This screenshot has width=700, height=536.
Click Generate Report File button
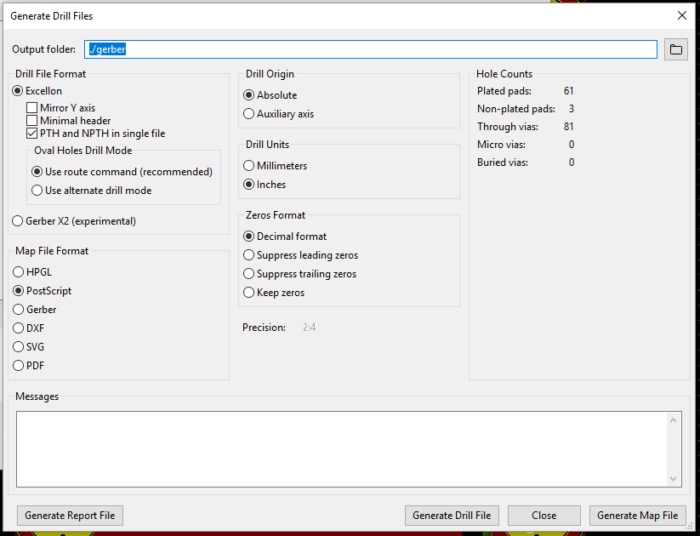70,516
